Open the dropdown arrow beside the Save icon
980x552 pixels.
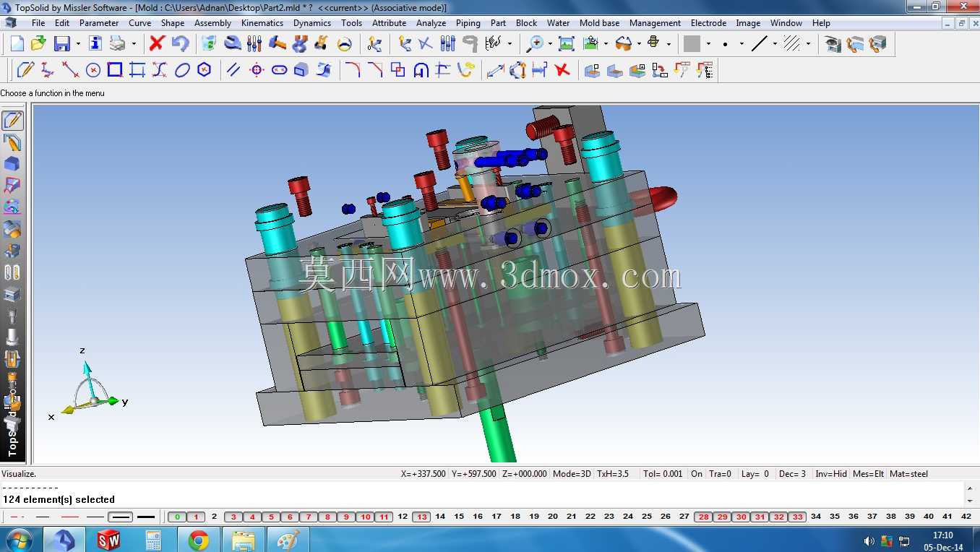click(x=77, y=44)
